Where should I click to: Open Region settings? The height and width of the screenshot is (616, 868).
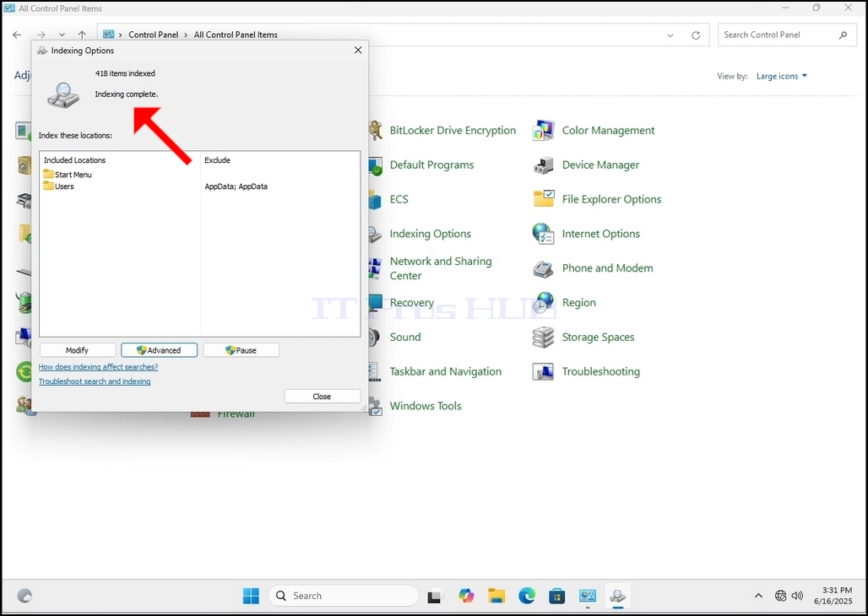(x=578, y=303)
